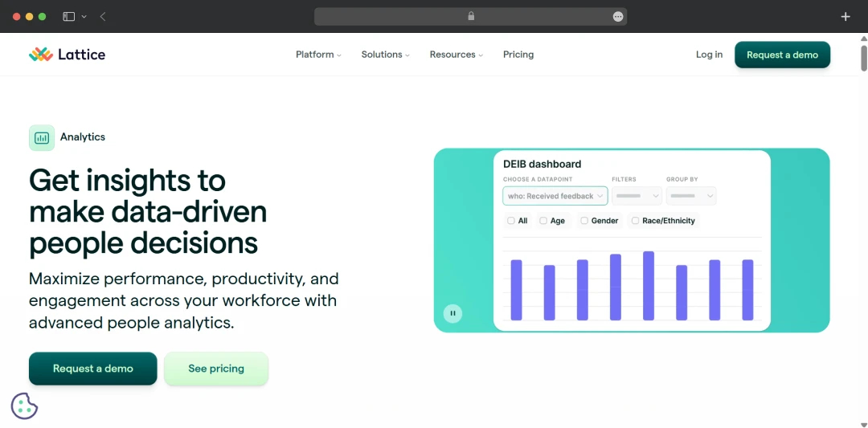Open the Pricing page
The height and width of the screenshot is (428, 868).
(x=518, y=54)
